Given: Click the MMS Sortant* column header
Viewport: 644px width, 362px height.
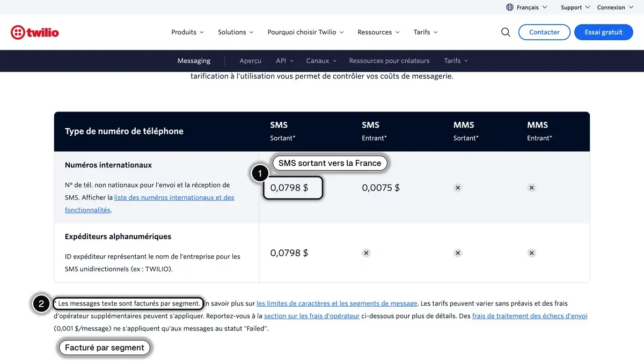Looking at the screenshot, I should 466,131.
